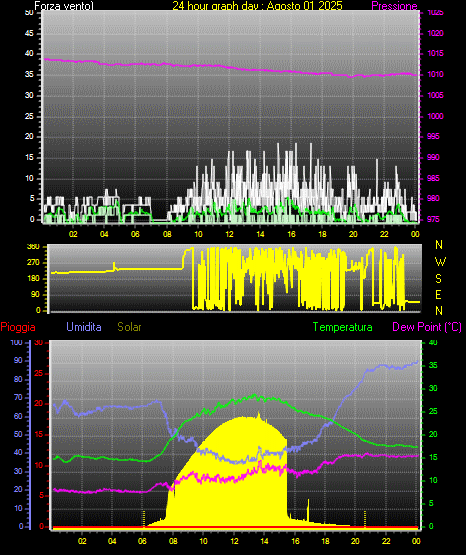Click the '25' wind speed axis value
The image size is (466, 555).
coord(29,116)
